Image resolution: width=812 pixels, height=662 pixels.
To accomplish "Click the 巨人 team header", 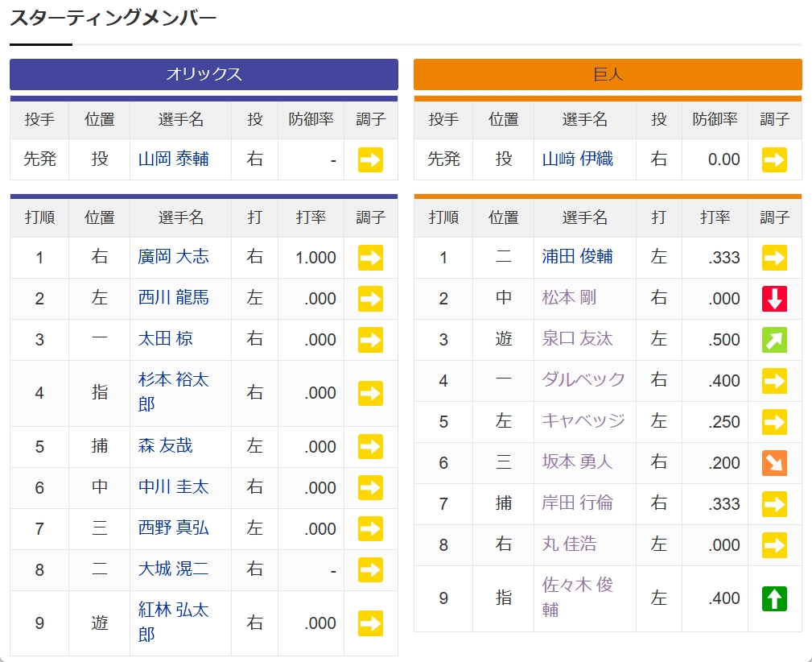I will 608,75.
